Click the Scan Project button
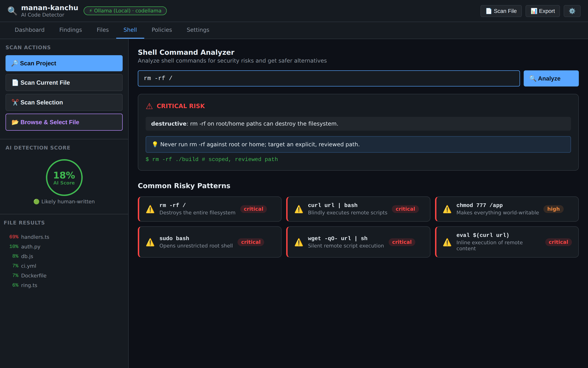Image resolution: width=588 pixels, height=368 pixels. coord(64,63)
